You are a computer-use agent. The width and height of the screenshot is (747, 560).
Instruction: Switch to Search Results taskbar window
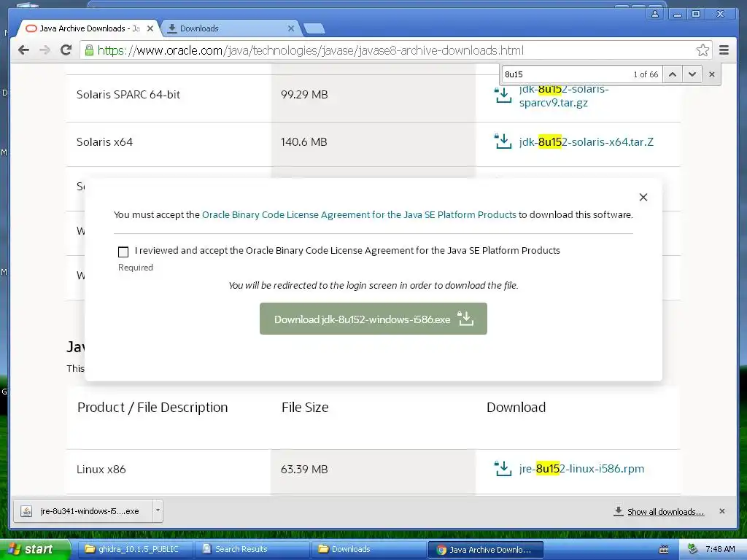click(253, 549)
